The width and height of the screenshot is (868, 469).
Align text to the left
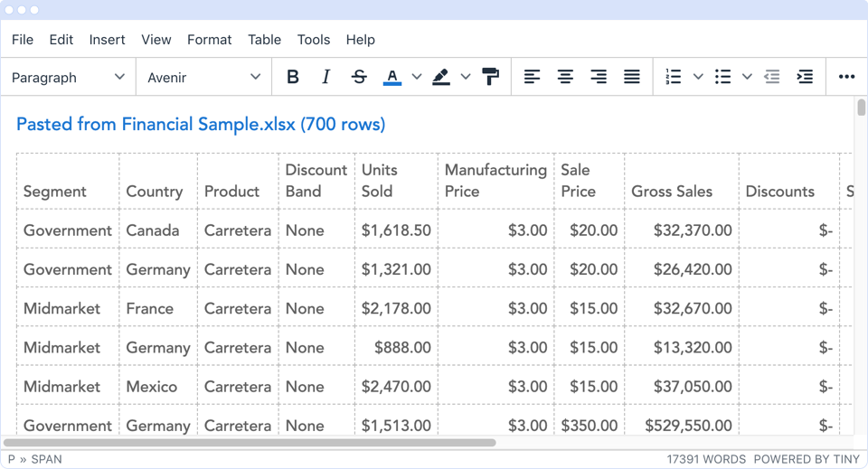533,78
